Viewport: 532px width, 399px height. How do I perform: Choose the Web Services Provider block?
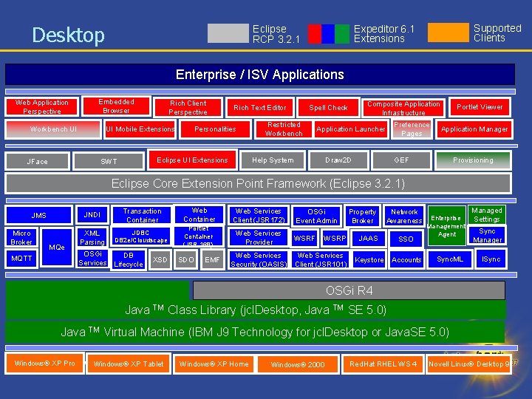pos(259,237)
